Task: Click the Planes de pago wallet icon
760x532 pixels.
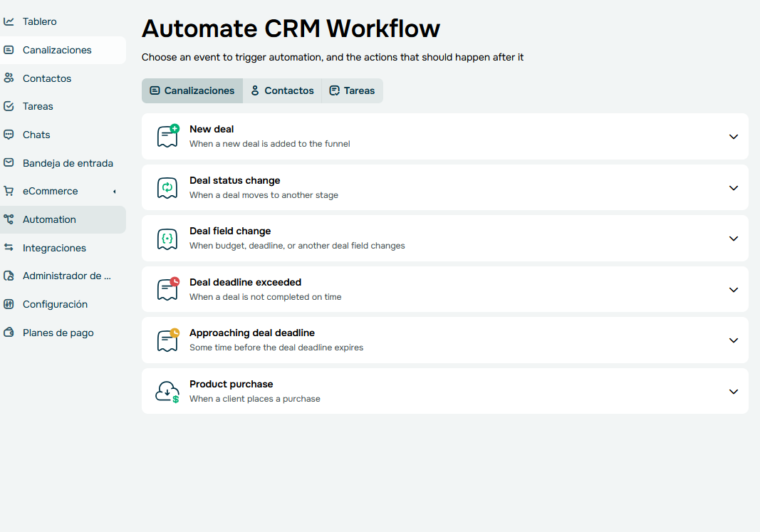Action: (9, 333)
